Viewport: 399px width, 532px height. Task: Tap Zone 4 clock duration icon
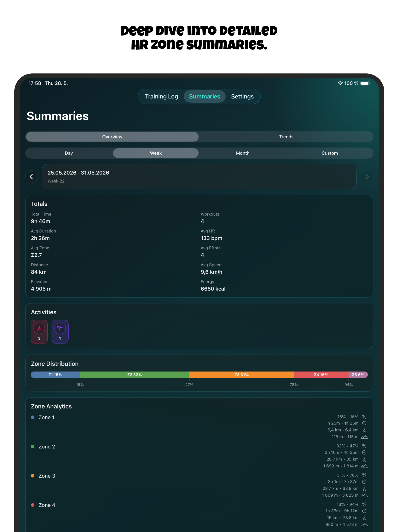pos(364,511)
